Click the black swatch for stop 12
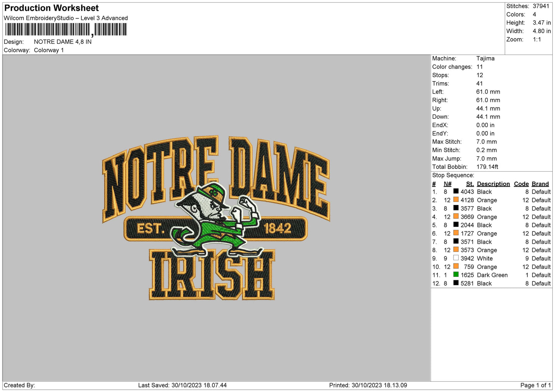 pyautogui.click(x=456, y=283)
